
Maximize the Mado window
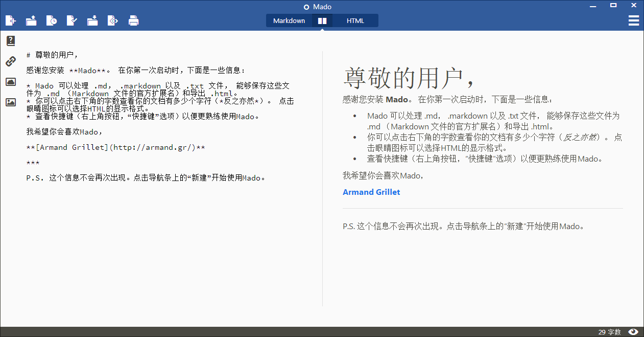coord(613,6)
